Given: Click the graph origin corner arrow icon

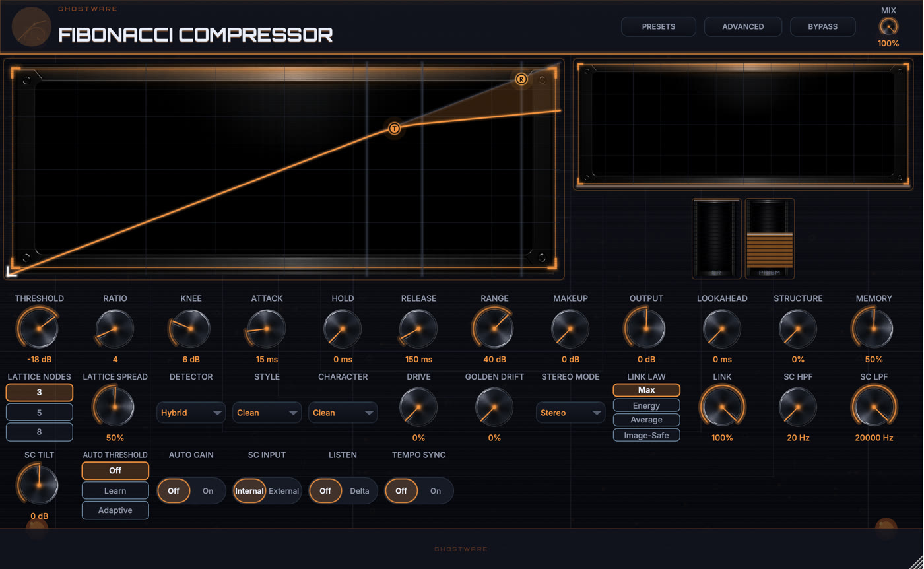Looking at the screenshot, I should [12, 271].
